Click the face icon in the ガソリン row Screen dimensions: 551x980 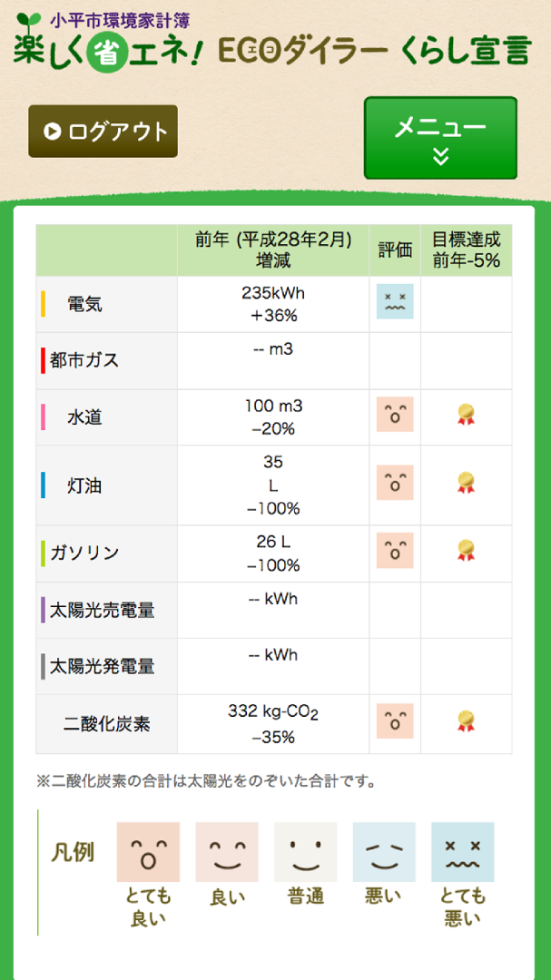tap(395, 551)
